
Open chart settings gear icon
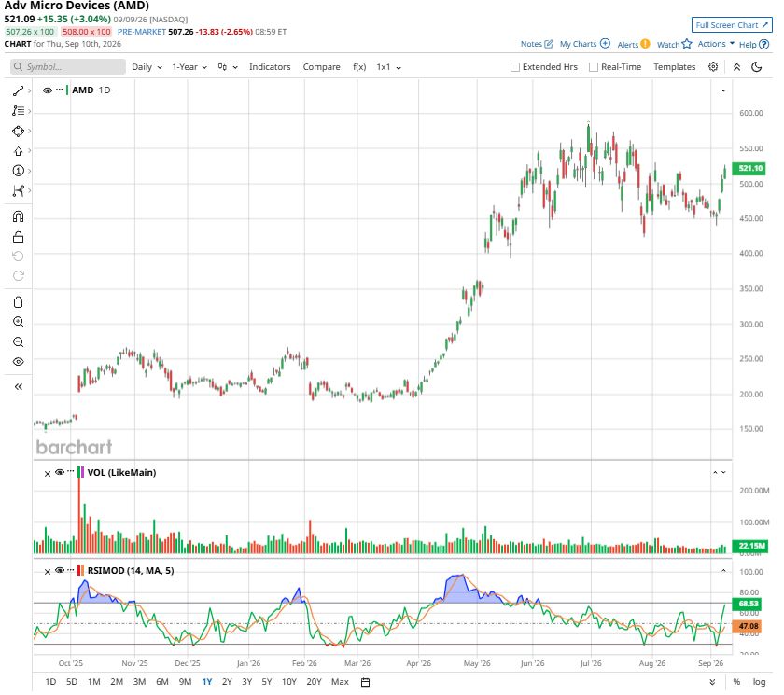coord(713,67)
